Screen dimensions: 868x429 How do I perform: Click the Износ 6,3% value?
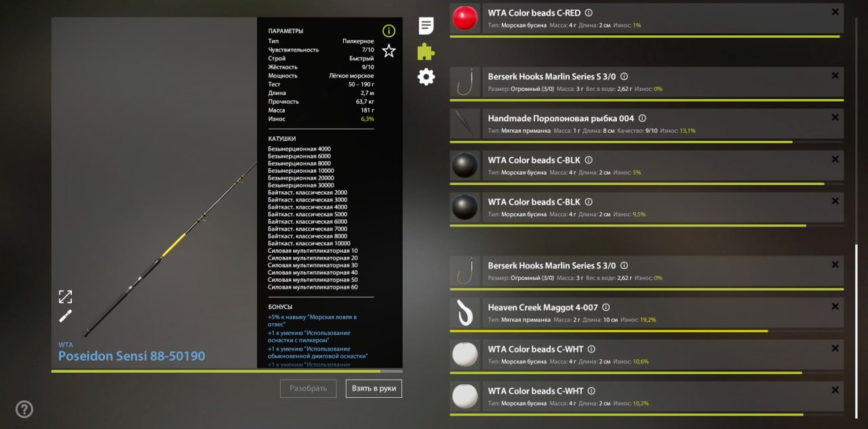click(367, 119)
